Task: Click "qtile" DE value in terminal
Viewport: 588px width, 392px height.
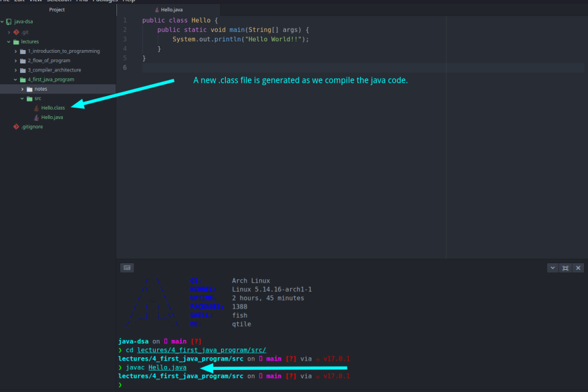Action: click(241, 324)
